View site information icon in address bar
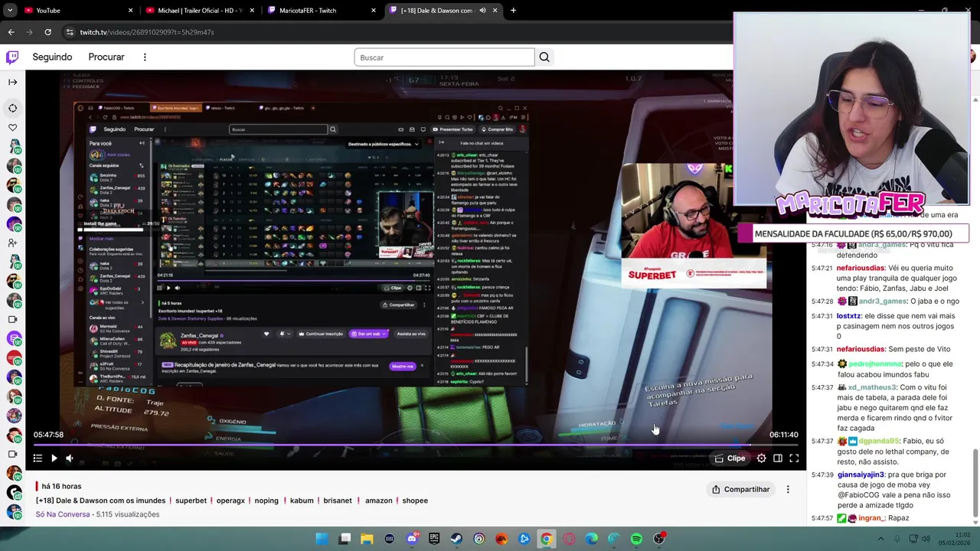Screen dimensions: 980x551 point(70,32)
